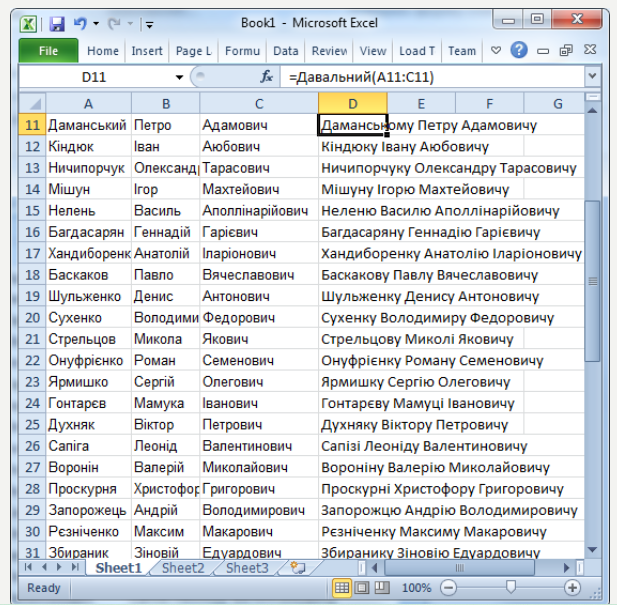Click the Select All corner triangle

click(33, 103)
